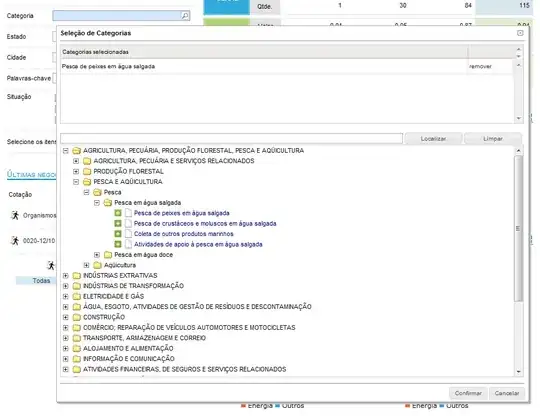The height and width of the screenshot is (416, 540).
Task: Expand ALOJAMENTO E ALIMENTAÇÃO node
Action: [x=66, y=349]
